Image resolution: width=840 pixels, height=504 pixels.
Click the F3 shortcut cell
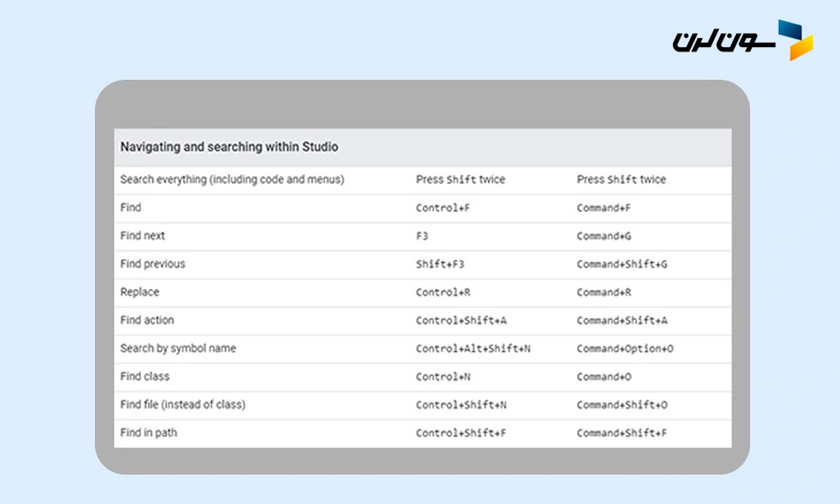[423, 236]
